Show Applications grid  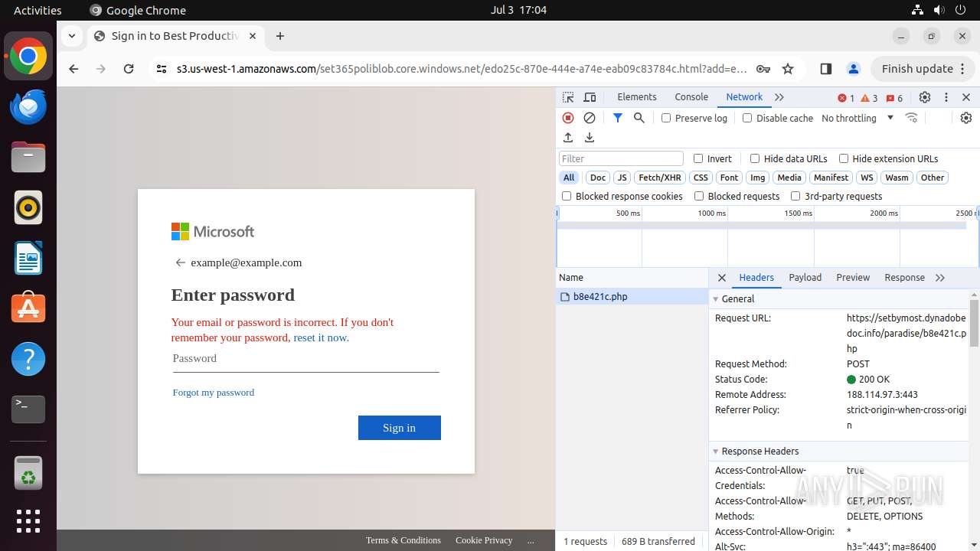tap(28, 521)
